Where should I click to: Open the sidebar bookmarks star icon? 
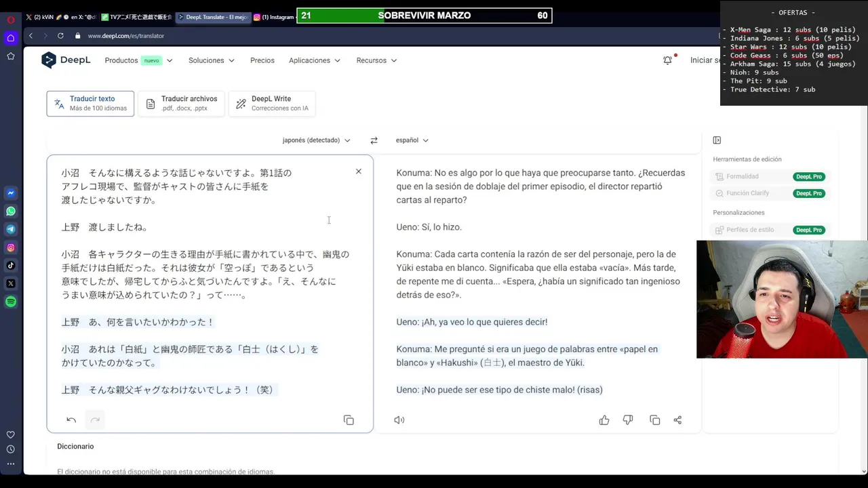[11, 56]
